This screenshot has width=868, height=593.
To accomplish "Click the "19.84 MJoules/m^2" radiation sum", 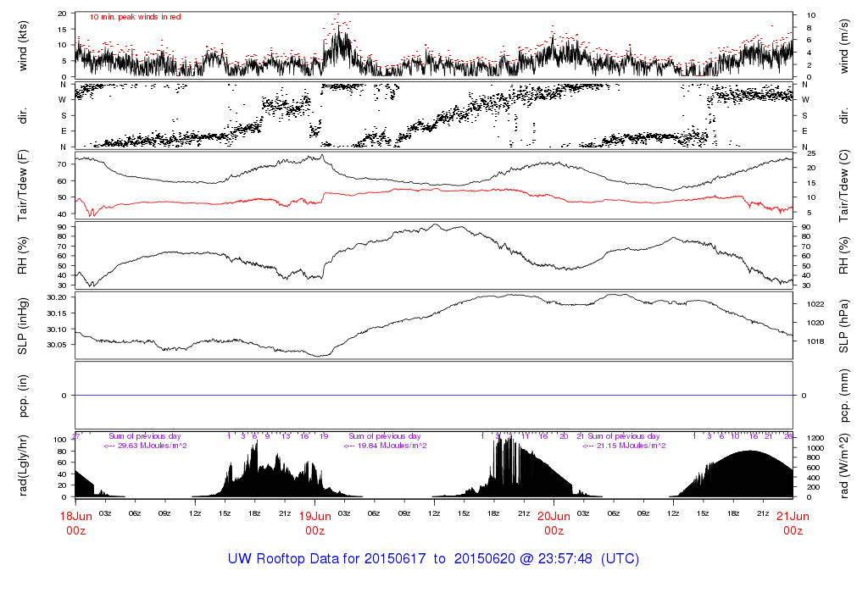I will pyautogui.click(x=392, y=446).
